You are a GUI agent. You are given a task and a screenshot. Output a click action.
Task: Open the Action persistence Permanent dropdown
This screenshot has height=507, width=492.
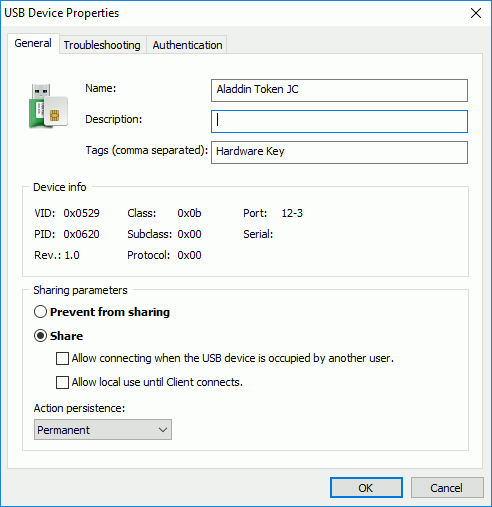[x=103, y=430]
